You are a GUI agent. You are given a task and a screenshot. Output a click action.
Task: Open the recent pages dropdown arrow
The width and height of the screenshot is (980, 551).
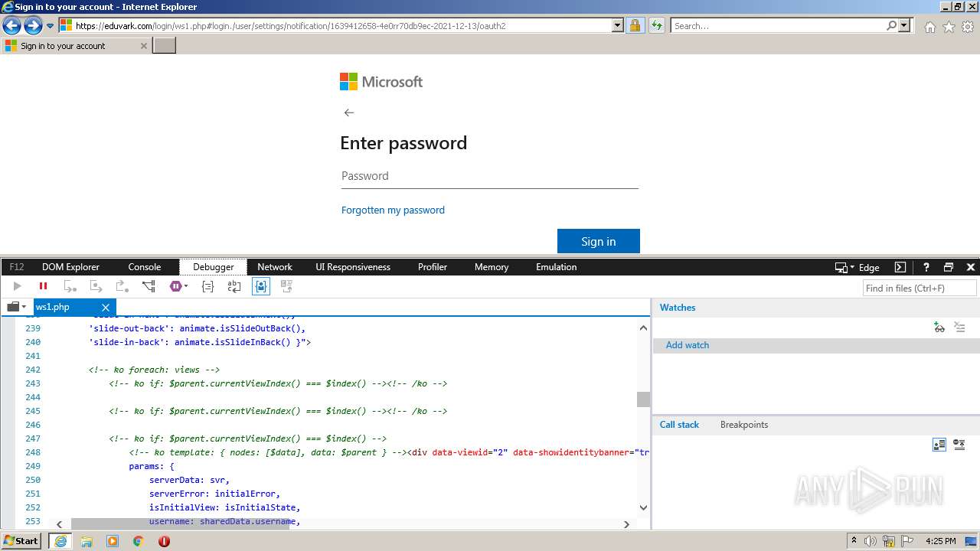[51, 26]
